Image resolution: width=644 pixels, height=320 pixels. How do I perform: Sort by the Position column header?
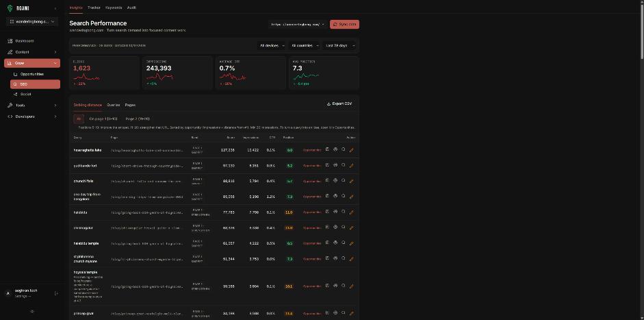(x=288, y=137)
